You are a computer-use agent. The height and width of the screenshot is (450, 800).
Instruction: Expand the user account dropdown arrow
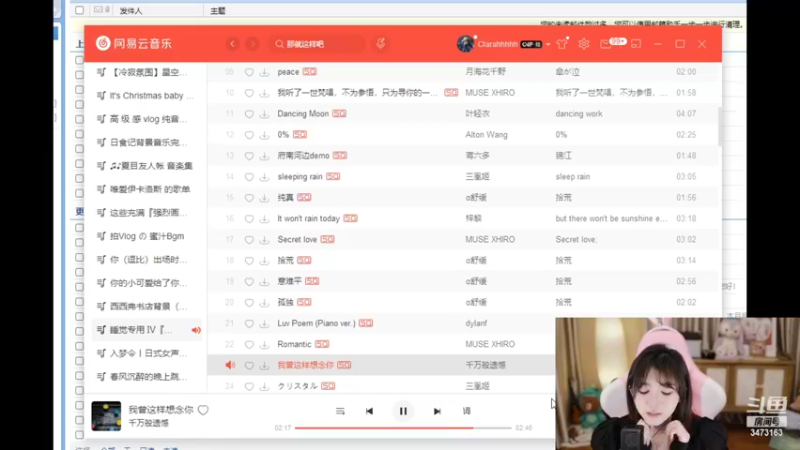click(548, 44)
